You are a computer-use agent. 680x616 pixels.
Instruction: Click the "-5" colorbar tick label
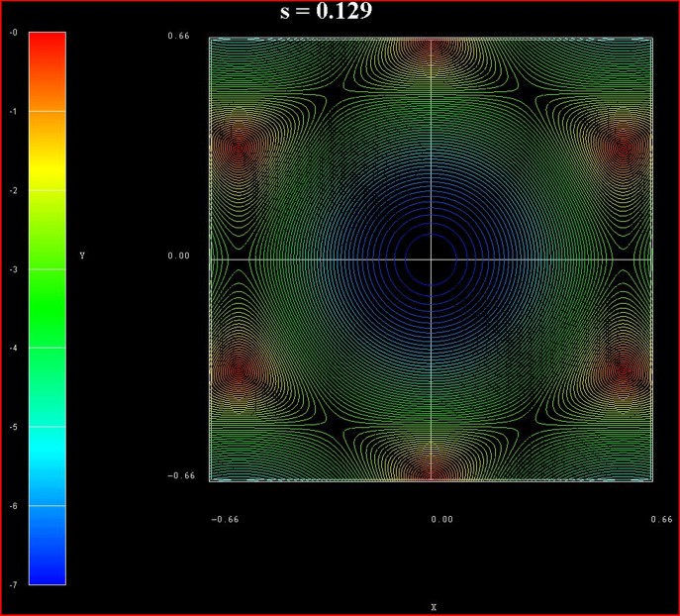(x=13, y=427)
